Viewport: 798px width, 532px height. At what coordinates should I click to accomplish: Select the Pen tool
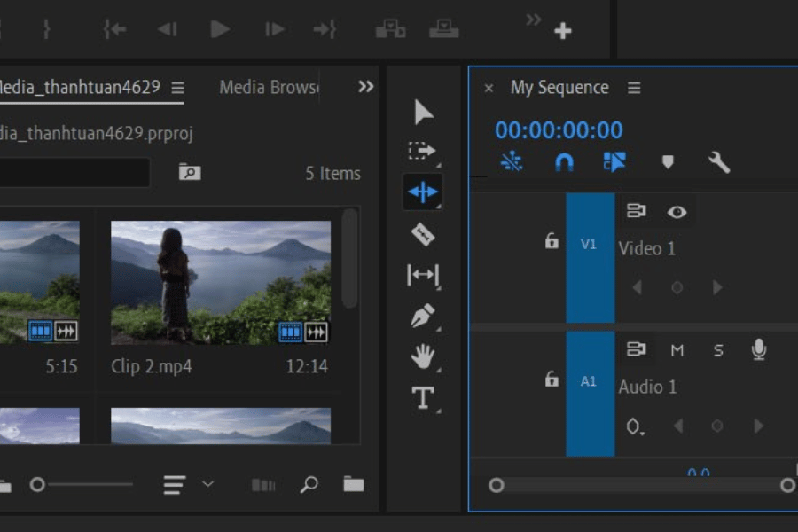(x=423, y=317)
